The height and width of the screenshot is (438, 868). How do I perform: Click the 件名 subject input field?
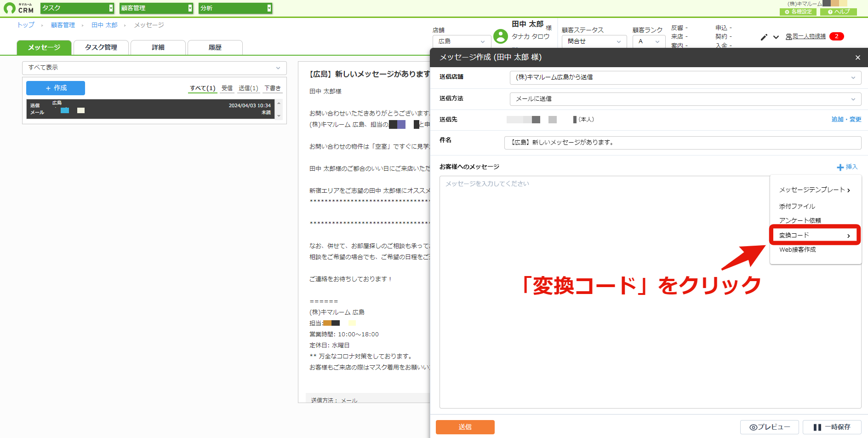coord(683,143)
